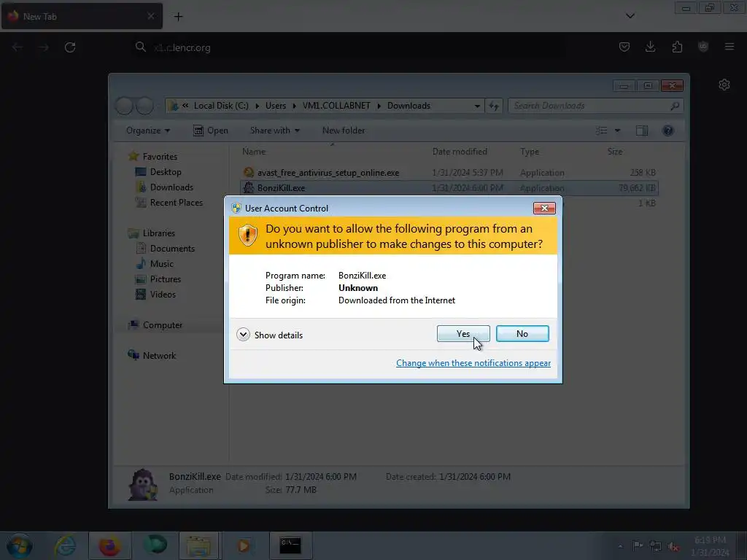Screen dimensions: 747x560
Task: Open new tab with plus button
Action: [x=178, y=17]
